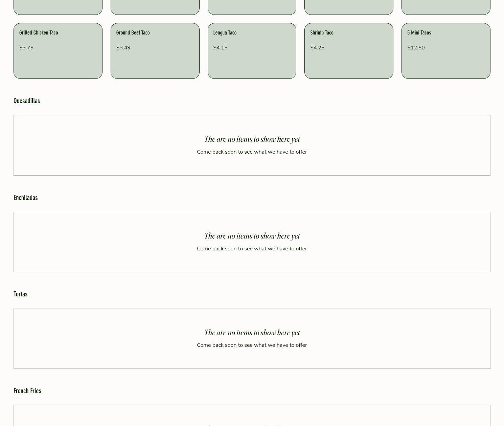Image resolution: width=504 pixels, height=426 pixels.
Task: Choose the Lengua Taco menu card
Action: [252, 51]
